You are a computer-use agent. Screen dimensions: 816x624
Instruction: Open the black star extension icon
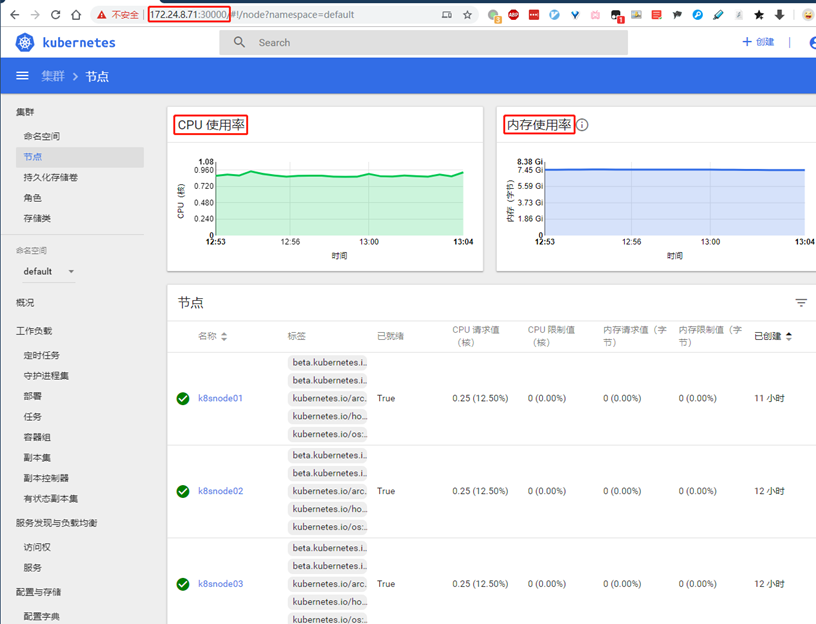759,15
